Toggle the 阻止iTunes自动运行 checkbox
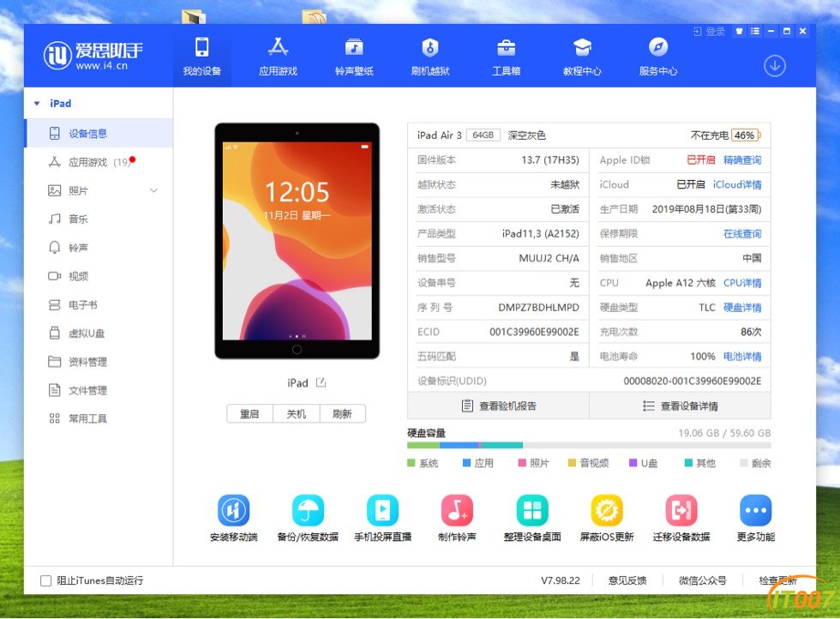This screenshot has height=619, width=840. [x=46, y=581]
